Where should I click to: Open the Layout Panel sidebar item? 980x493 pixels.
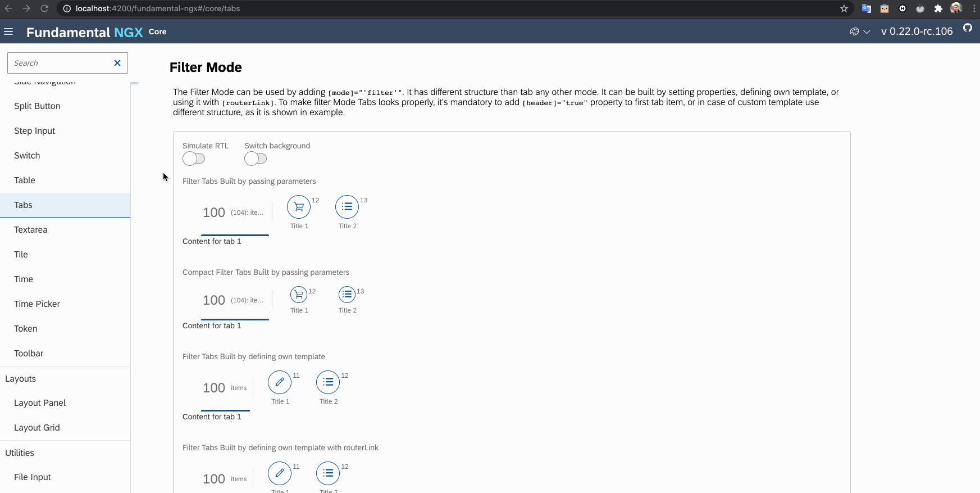point(65,402)
